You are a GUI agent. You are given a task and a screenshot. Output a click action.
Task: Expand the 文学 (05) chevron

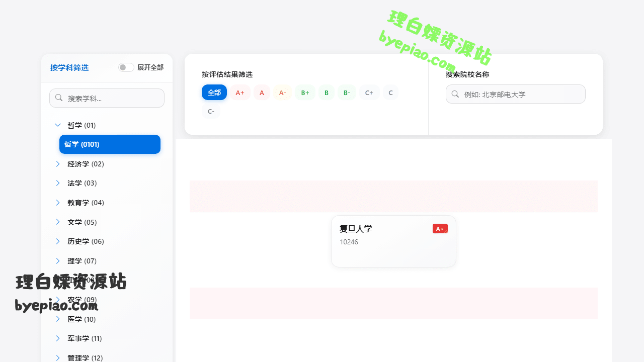pyautogui.click(x=58, y=222)
